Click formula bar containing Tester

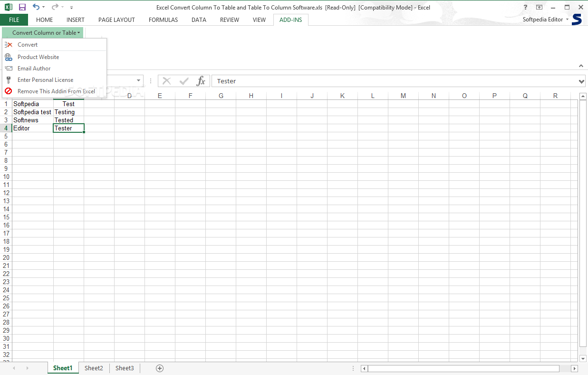pyautogui.click(x=395, y=81)
